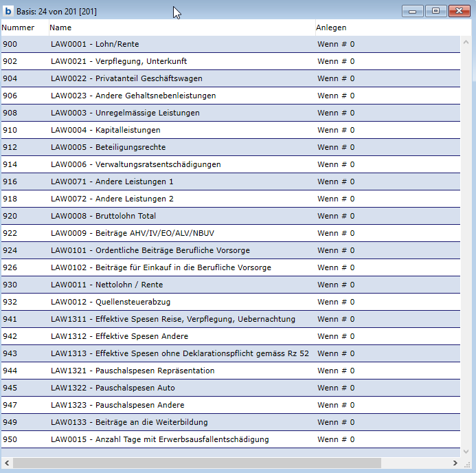Screen dimensions: 476x473
Task: Click left arrow of horizontal scrollbar
Action: [6, 463]
